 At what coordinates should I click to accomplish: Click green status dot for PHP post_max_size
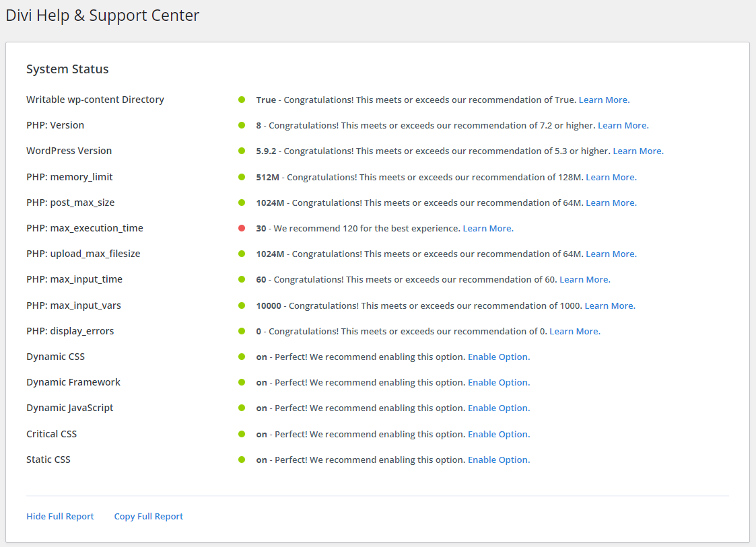tap(242, 203)
